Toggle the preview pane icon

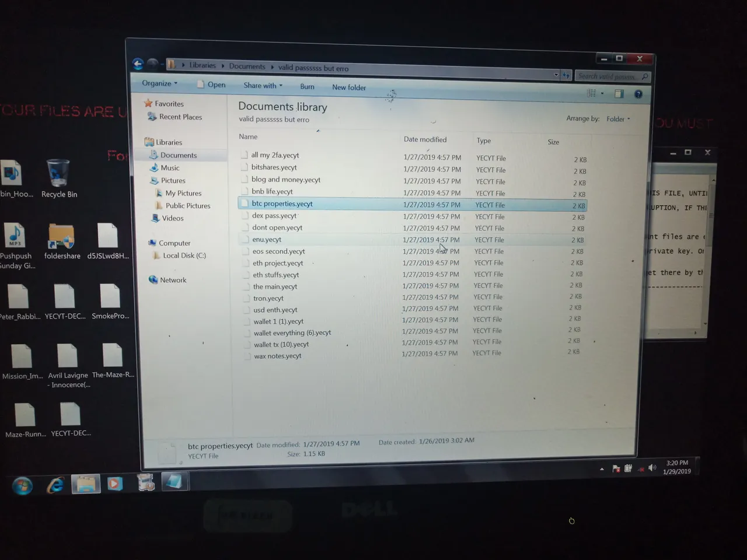619,94
